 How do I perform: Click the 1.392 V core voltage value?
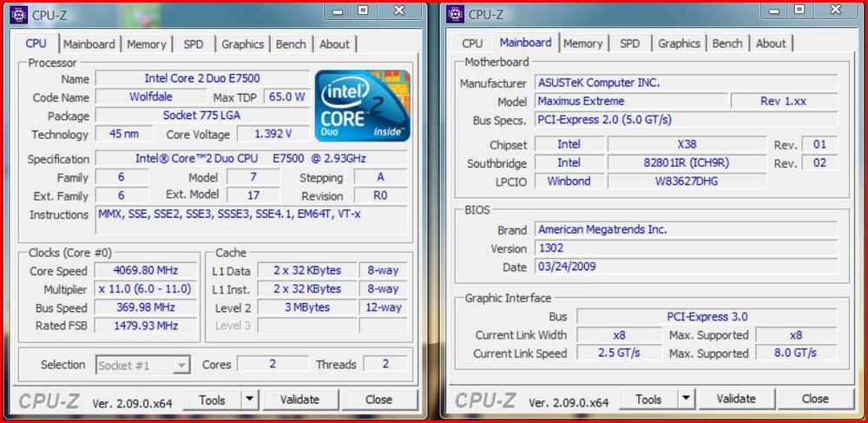tap(273, 134)
